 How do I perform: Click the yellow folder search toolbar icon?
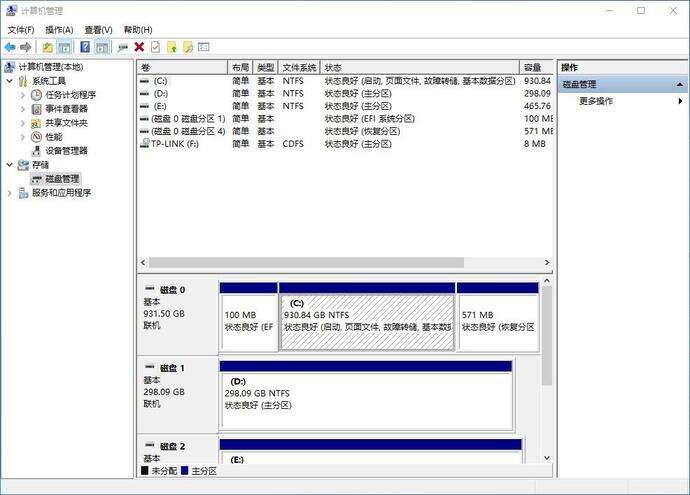tap(188, 47)
